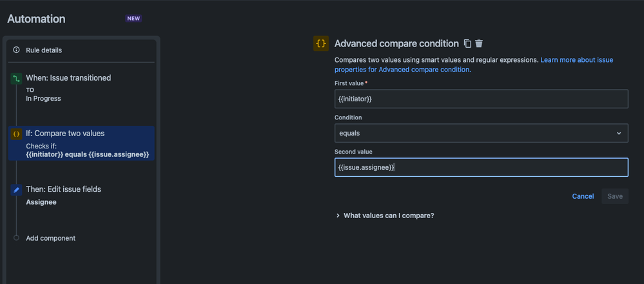Click the yellow curly braces condition icon in header
Viewport: 644px width, 284px height.
coord(320,44)
